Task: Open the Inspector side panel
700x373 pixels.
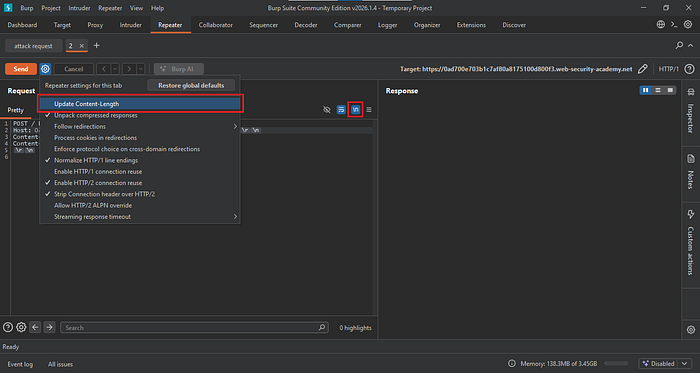Action: point(691,111)
